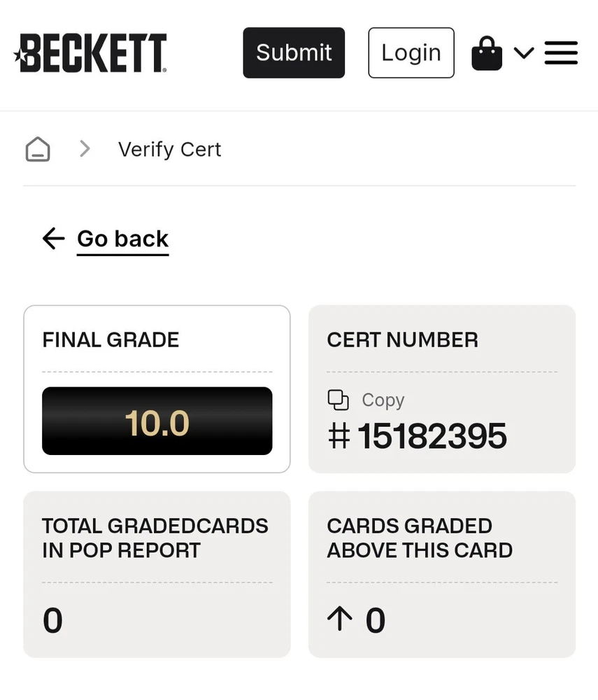Select cert number 15182395
This screenshot has width=598, height=700.
432,436
